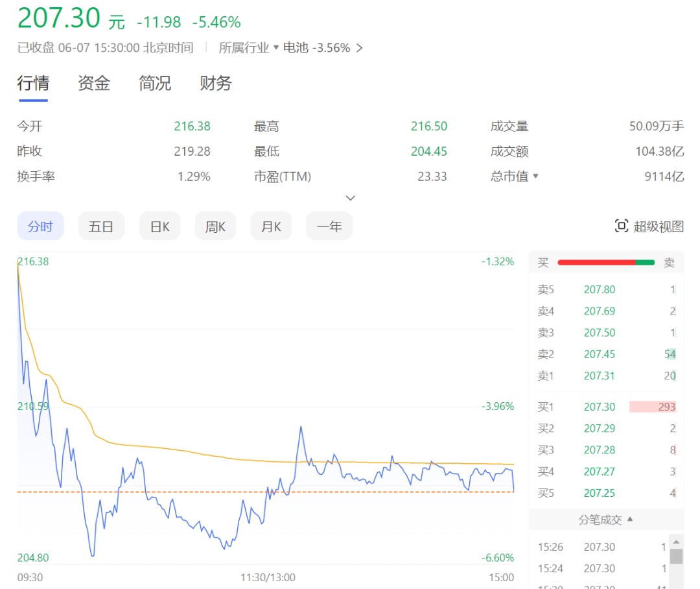The image size is (700, 589).
Task: Open the 简况 tab
Action: tap(155, 84)
